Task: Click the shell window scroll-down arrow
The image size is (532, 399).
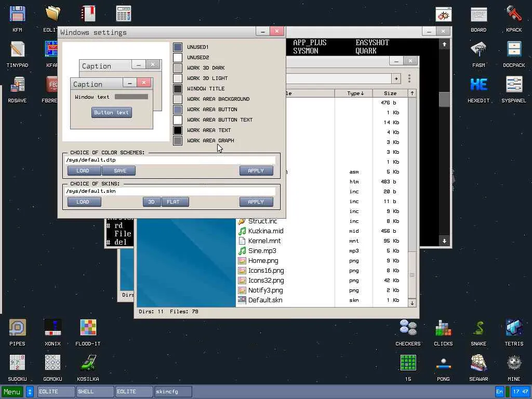Action: [x=445, y=241]
